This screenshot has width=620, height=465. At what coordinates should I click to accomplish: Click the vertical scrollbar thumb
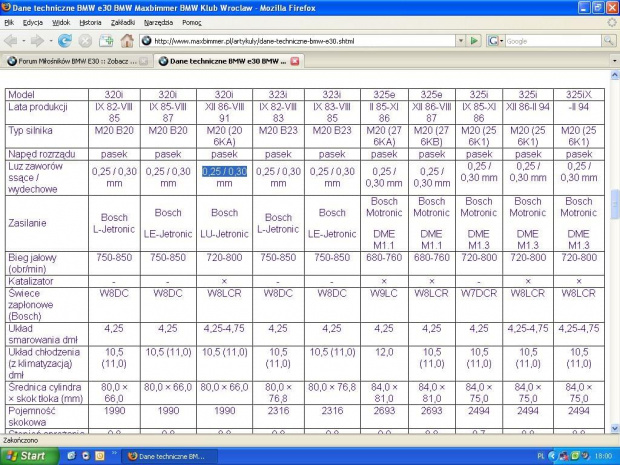[615, 204]
